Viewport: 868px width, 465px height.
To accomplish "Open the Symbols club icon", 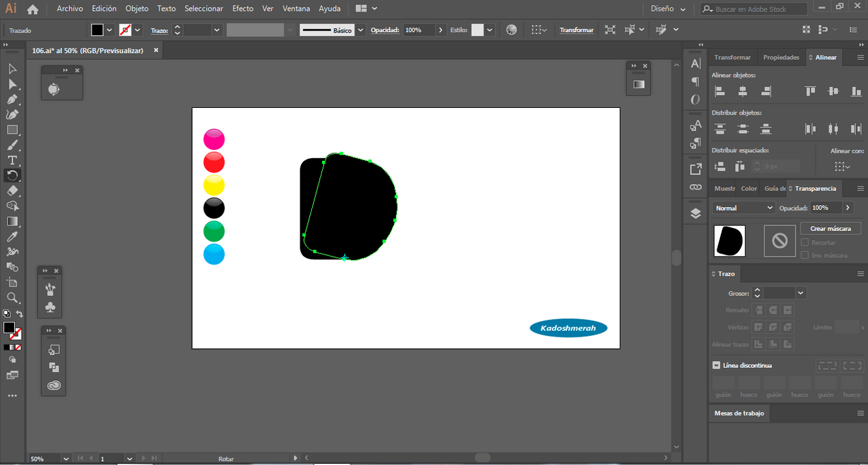I will tap(50, 308).
